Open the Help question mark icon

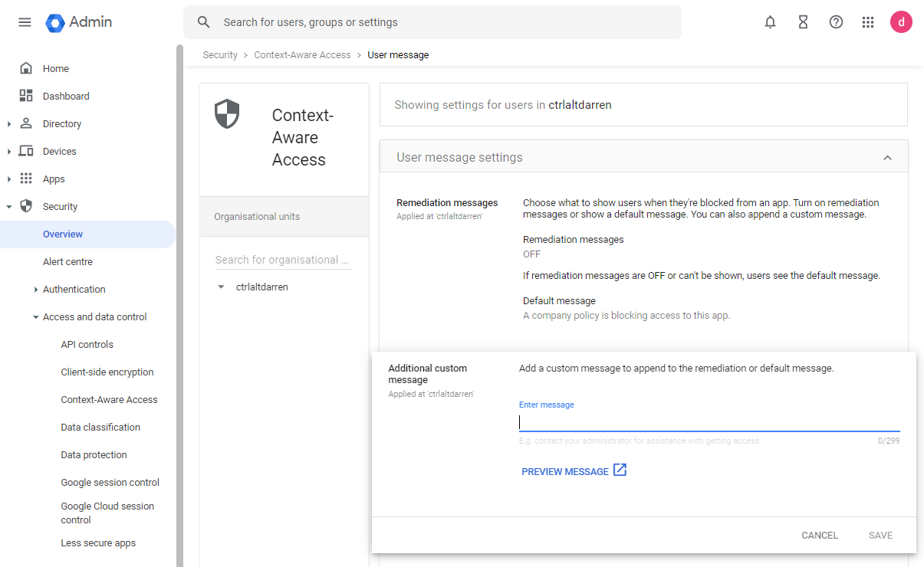pyautogui.click(x=836, y=22)
